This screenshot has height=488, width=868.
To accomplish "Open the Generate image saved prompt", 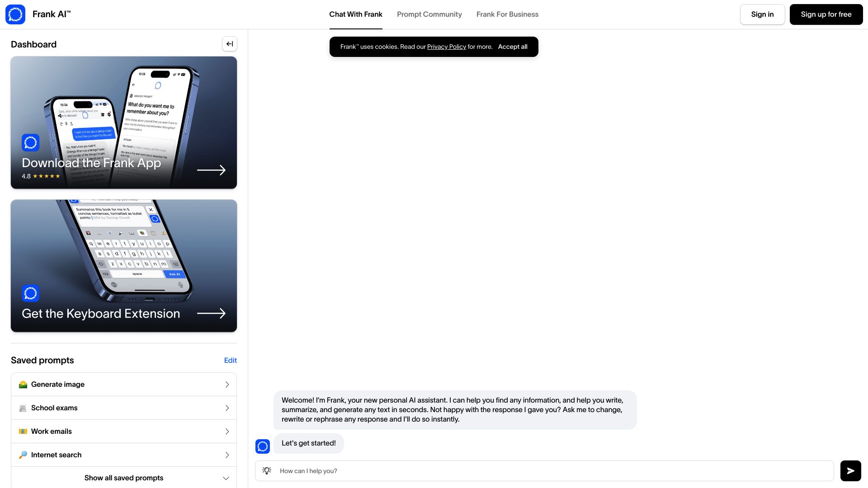I will point(123,384).
